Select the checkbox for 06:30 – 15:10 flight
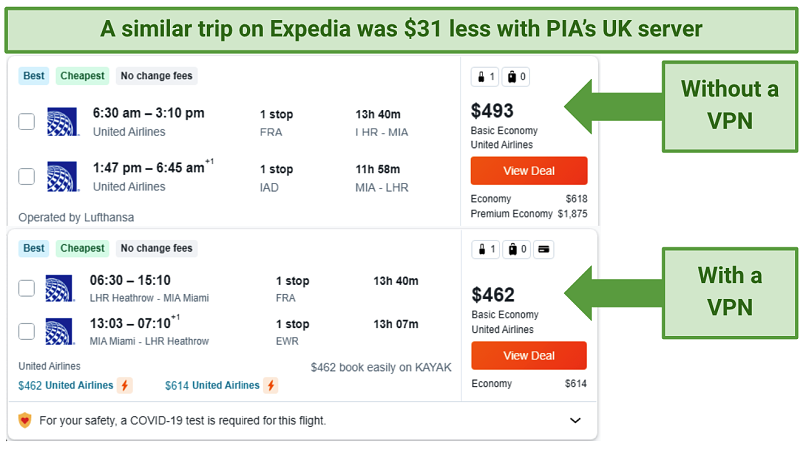The height and width of the screenshot is (449, 806). [26, 288]
